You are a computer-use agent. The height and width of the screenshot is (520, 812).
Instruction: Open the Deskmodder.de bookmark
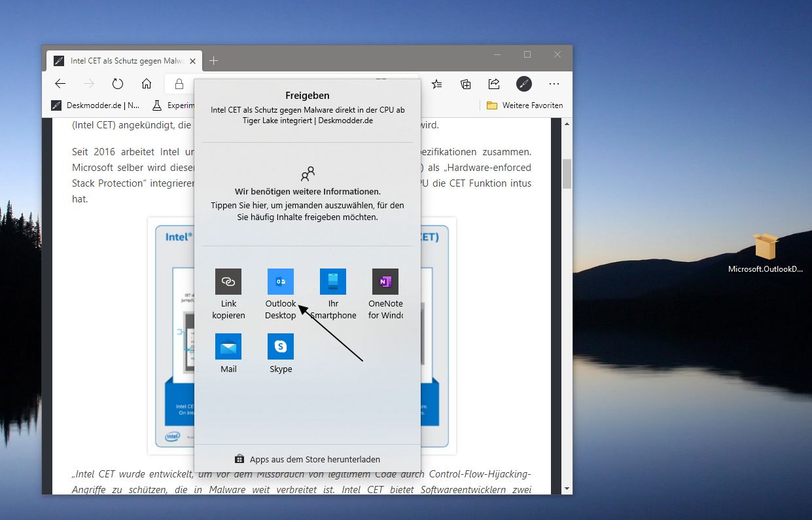pyautogui.click(x=96, y=105)
